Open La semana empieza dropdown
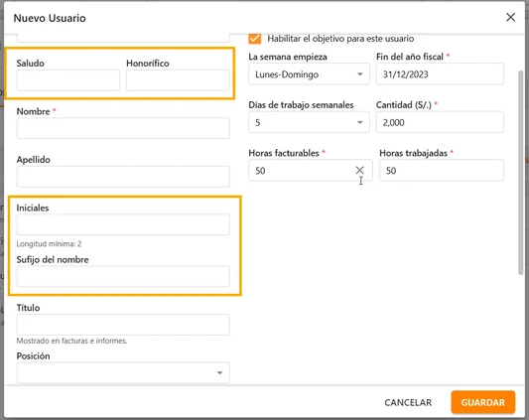 point(309,73)
